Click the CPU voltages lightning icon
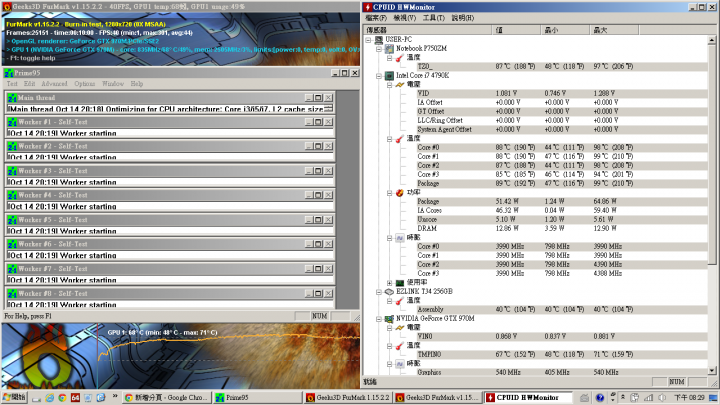This screenshot has width=720, height=405. click(400, 84)
